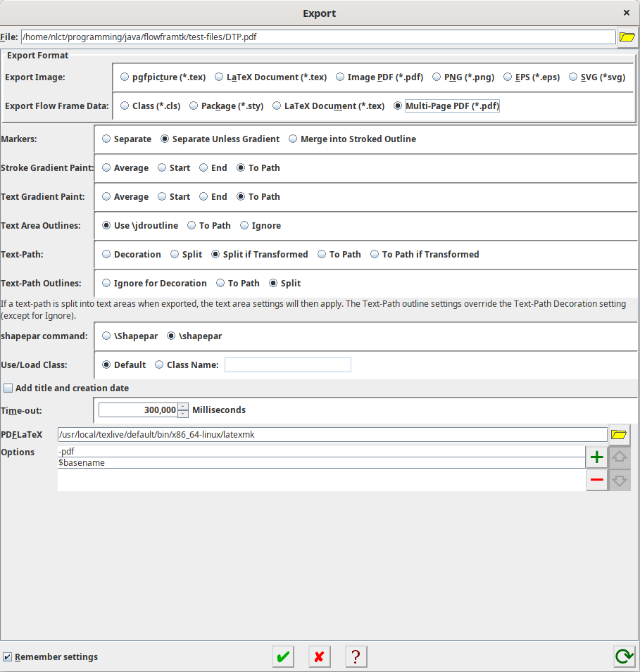Viewport: 640px width, 672px height.
Task: Choose the \Shapepar command option
Action: (106, 336)
